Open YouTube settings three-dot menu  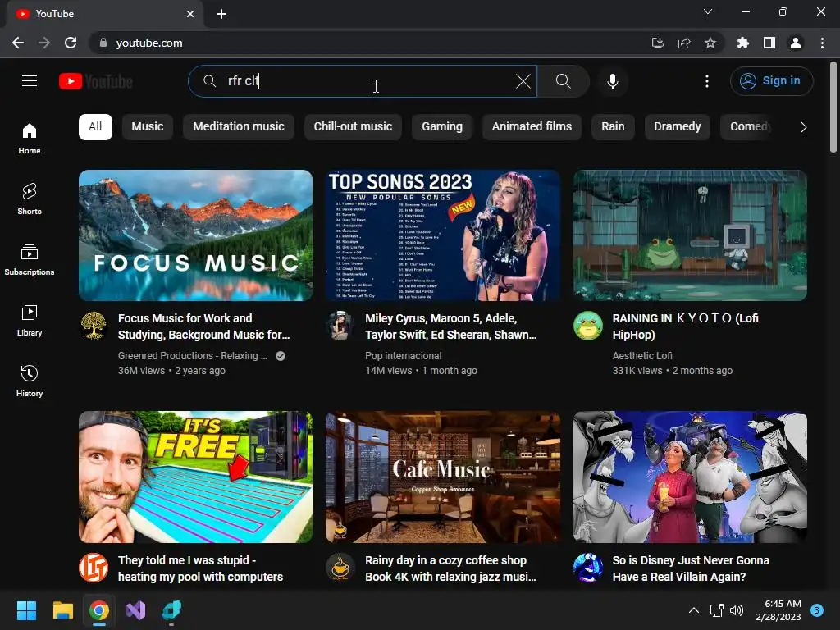[707, 81]
